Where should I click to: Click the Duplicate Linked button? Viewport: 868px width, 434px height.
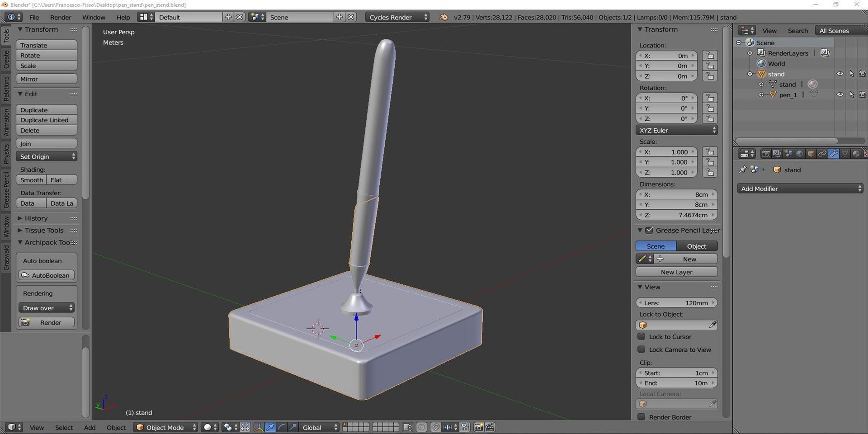(46, 120)
